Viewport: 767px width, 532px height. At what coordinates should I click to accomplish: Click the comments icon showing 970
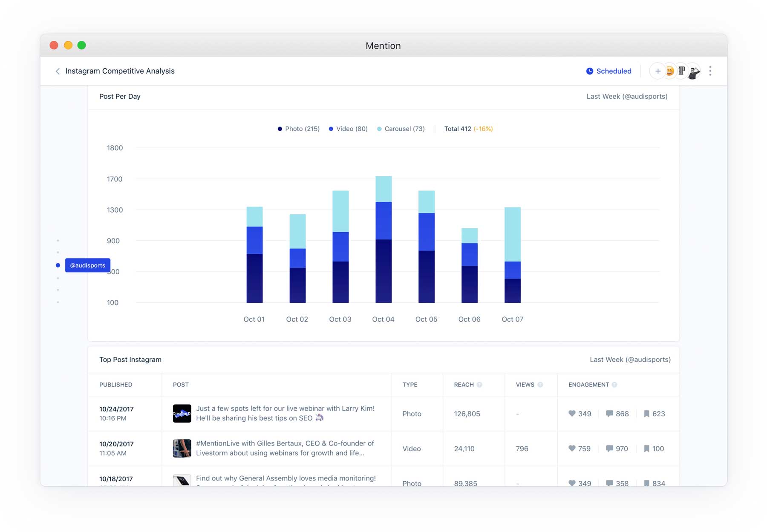[x=609, y=449]
